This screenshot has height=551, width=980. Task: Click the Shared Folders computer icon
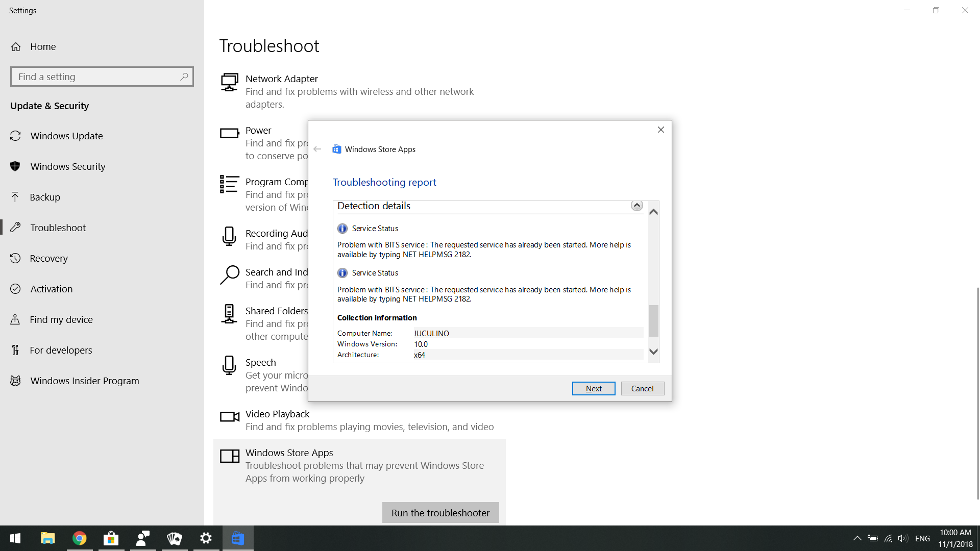click(229, 314)
